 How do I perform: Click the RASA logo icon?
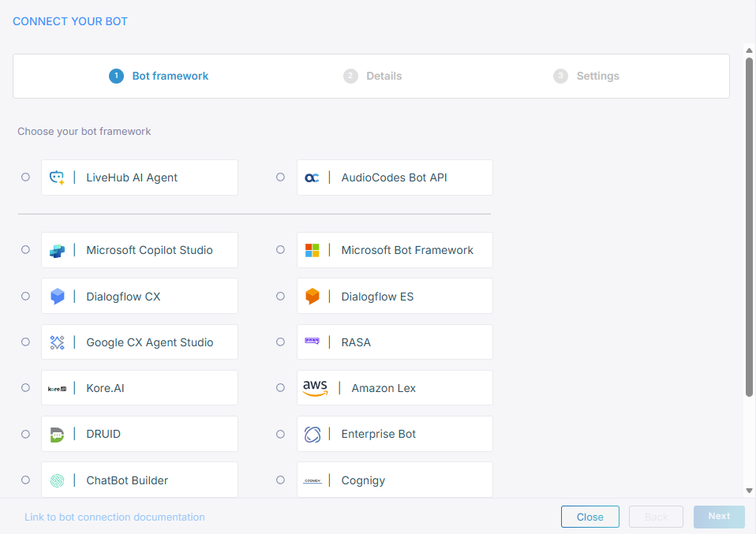pyautogui.click(x=312, y=341)
